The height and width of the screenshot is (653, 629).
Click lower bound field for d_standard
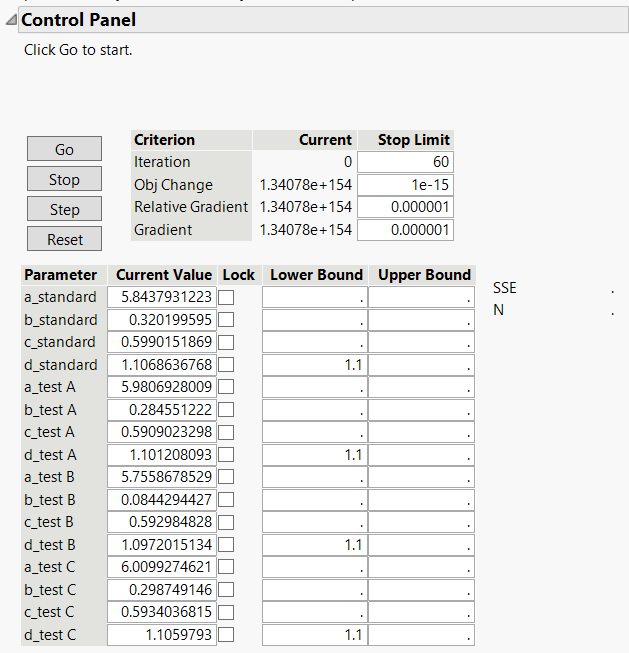pos(315,365)
